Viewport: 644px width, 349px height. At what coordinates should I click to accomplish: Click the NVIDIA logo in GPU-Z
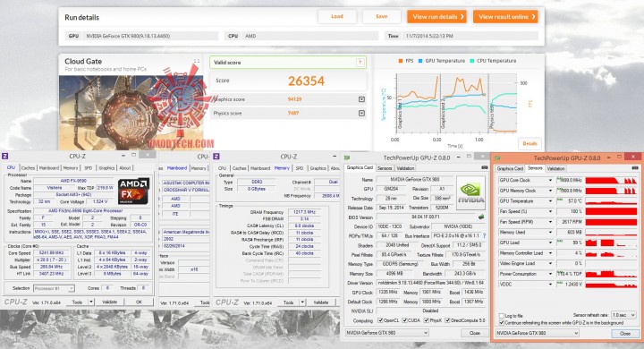point(470,192)
